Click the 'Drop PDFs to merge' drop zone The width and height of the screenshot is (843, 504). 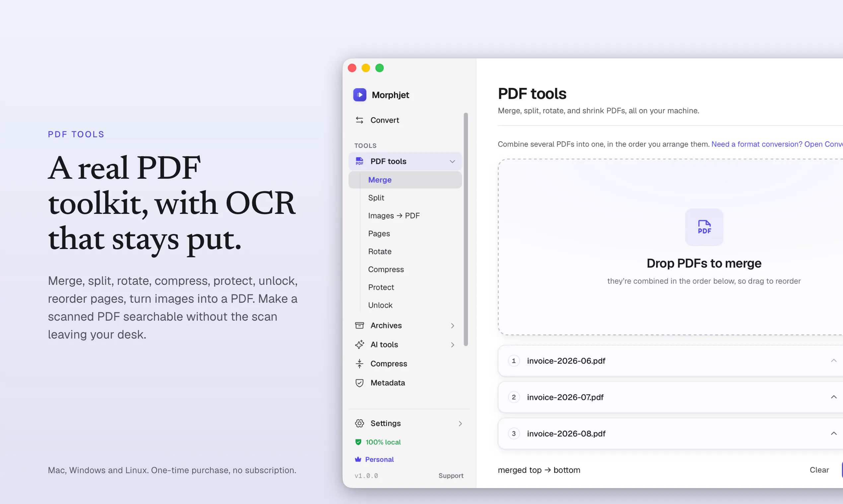671,247
